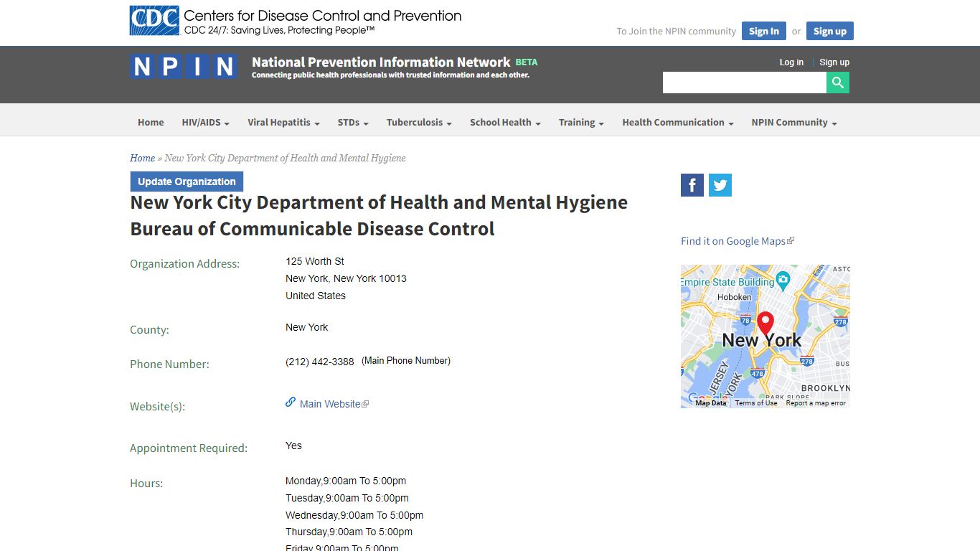
Task: Click Terms of Use on the map
Action: 756,403
